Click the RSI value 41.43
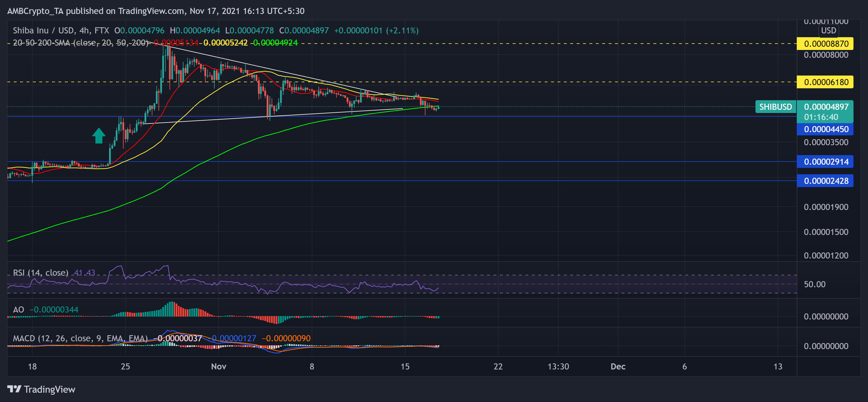The image size is (868, 402). (84, 272)
